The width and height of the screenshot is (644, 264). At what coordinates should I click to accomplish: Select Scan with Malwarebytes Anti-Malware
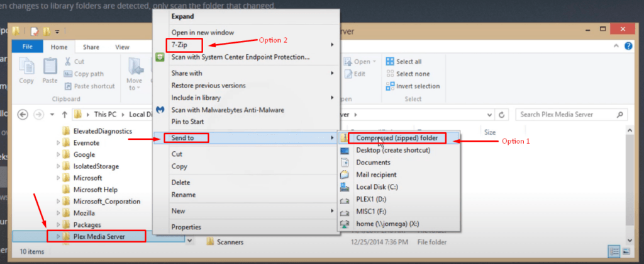point(246,110)
